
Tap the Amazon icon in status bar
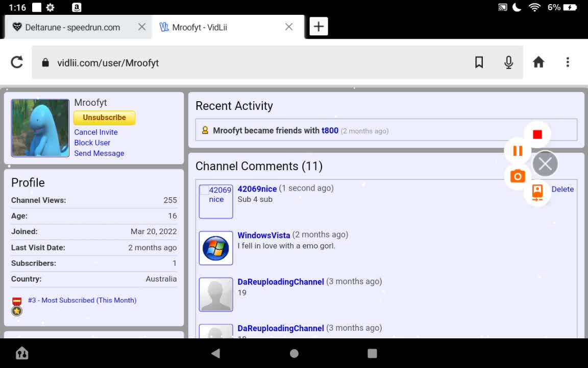77,8
